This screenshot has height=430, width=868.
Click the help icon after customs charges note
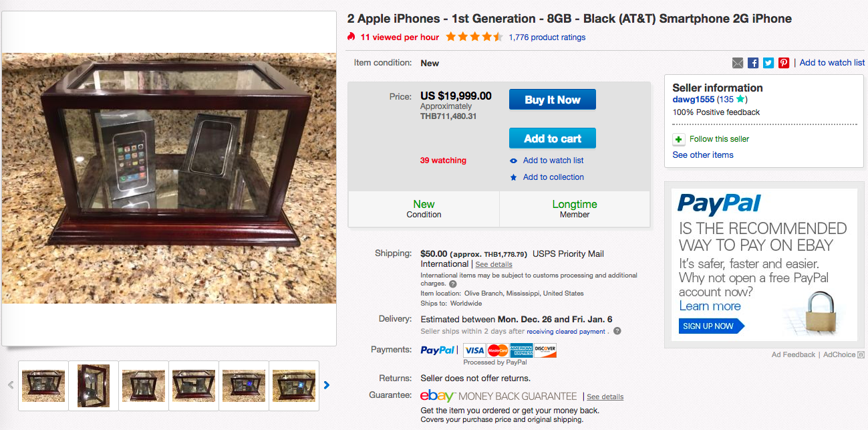[x=453, y=284]
